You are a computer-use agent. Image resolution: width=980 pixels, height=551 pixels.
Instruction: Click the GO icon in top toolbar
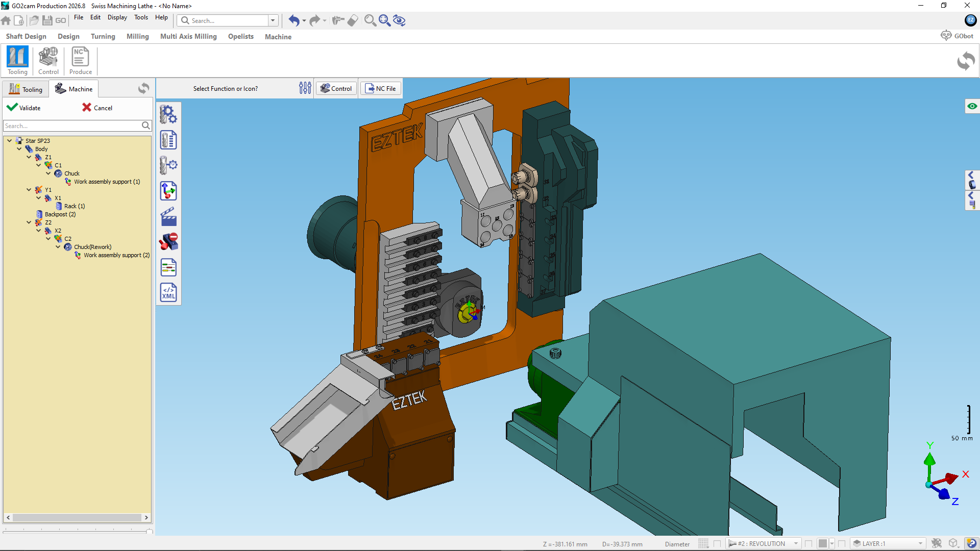pyautogui.click(x=61, y=20)
